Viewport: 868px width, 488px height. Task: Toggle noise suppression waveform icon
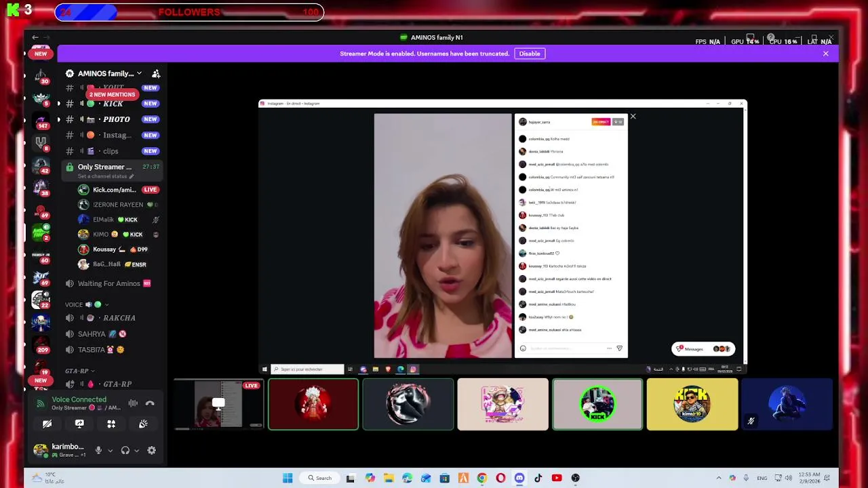(x=133, y=403)
